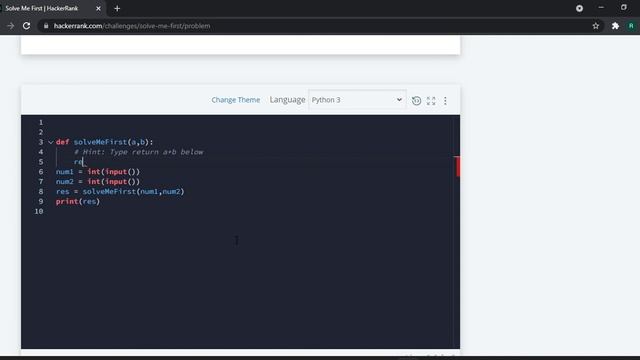Open editor more options menu
The height and width of the screenshot is (360, 640).
coord(445,100)
